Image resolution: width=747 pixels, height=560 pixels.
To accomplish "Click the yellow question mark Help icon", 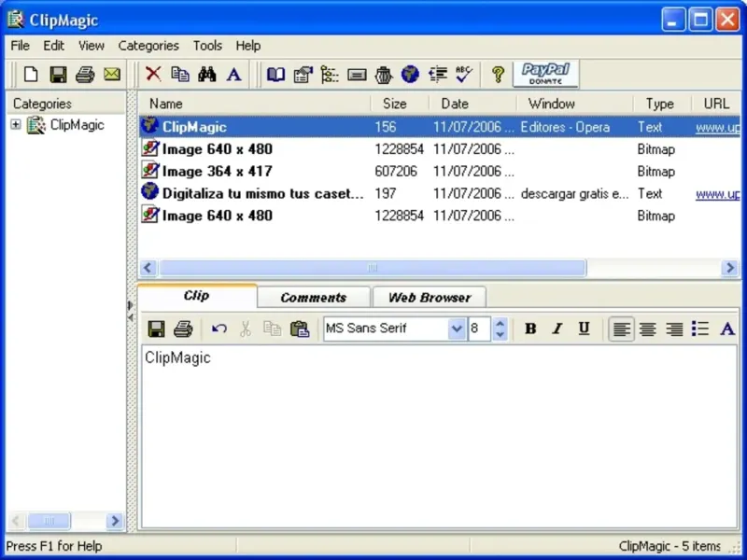I will [x=499, y=75].
